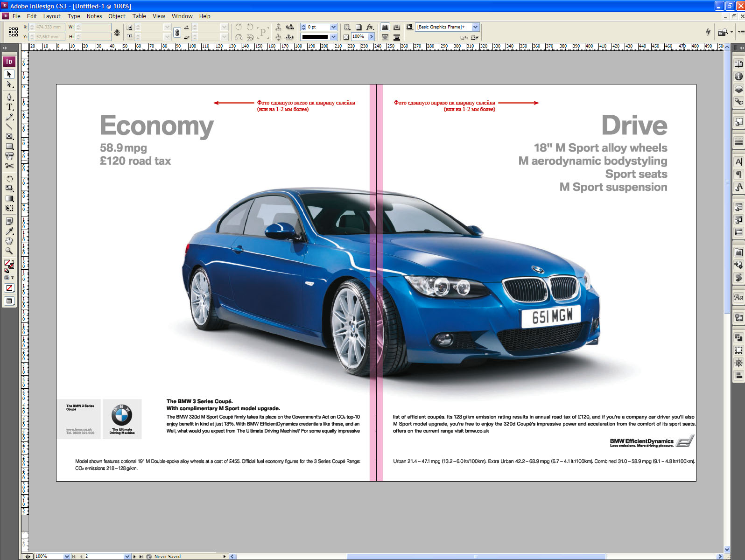The width and height of the screenshot is (745, 560).
Task: Select the Gradient Swatch tool
Action: [9, 198]
